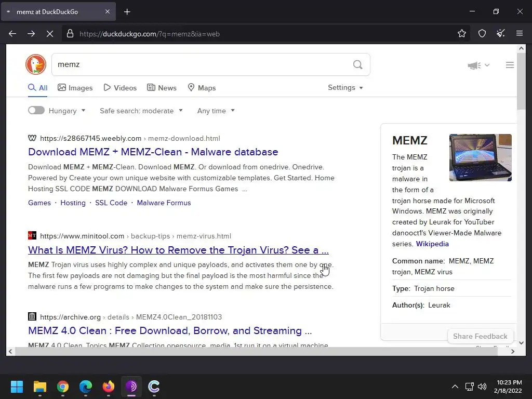Switch to the Images tab
The image size is (532, 399).
pos(75,88)
